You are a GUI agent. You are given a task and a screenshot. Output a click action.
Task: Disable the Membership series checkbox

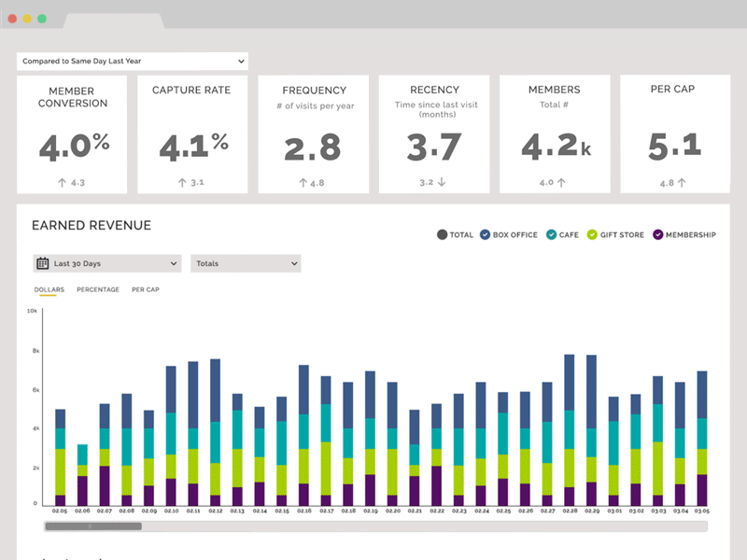[x=657, y=234]
